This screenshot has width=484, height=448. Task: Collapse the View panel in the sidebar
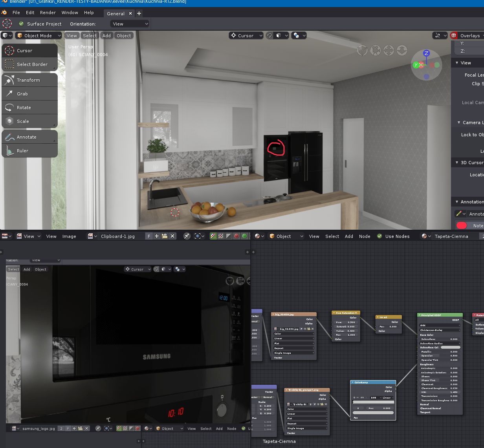point(457,63)
